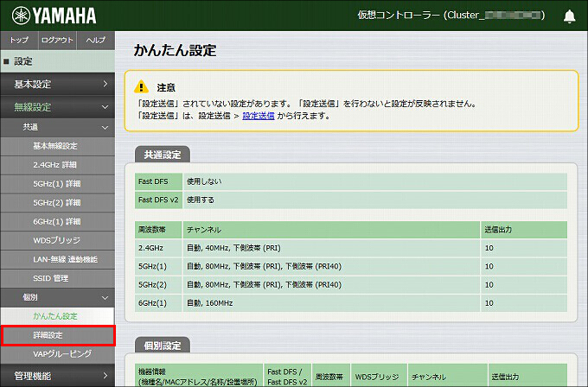Click the チャンネル column header in 共通設定
The width and height of the screenshot is (588, 387).
[331, 230]
